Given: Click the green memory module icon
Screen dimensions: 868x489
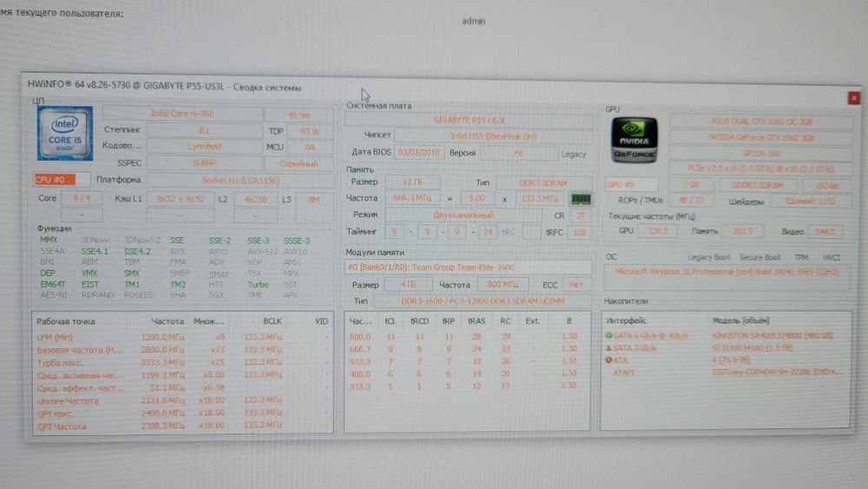Looking at the screenshot, I should (581, 199).
